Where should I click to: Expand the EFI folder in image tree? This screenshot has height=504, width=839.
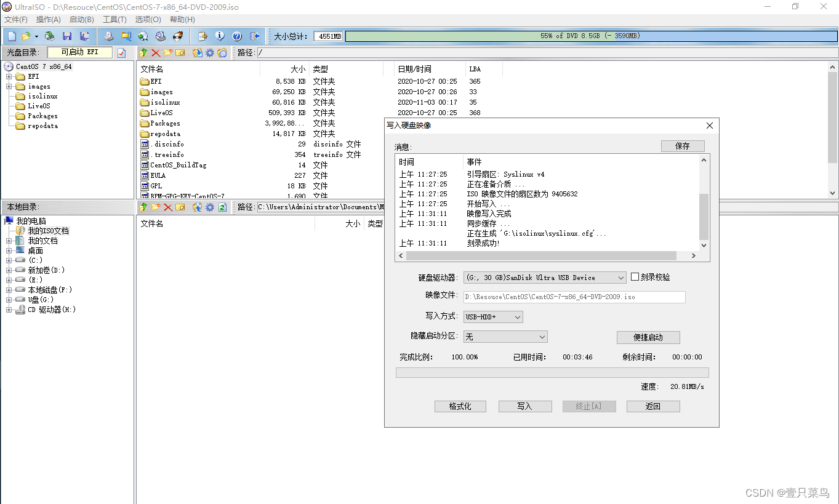(x=9, y=77)
